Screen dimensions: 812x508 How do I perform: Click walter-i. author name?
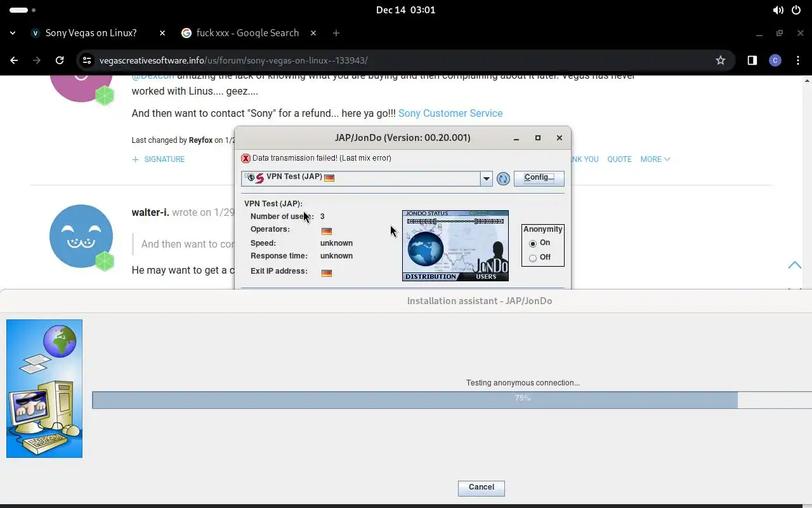click(150, 212)
